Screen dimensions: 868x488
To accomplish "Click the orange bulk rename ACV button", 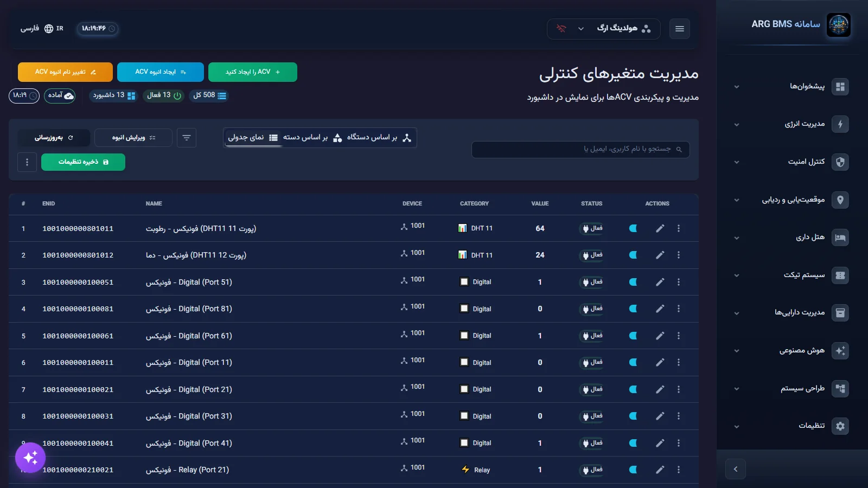I will coord(65,72).
